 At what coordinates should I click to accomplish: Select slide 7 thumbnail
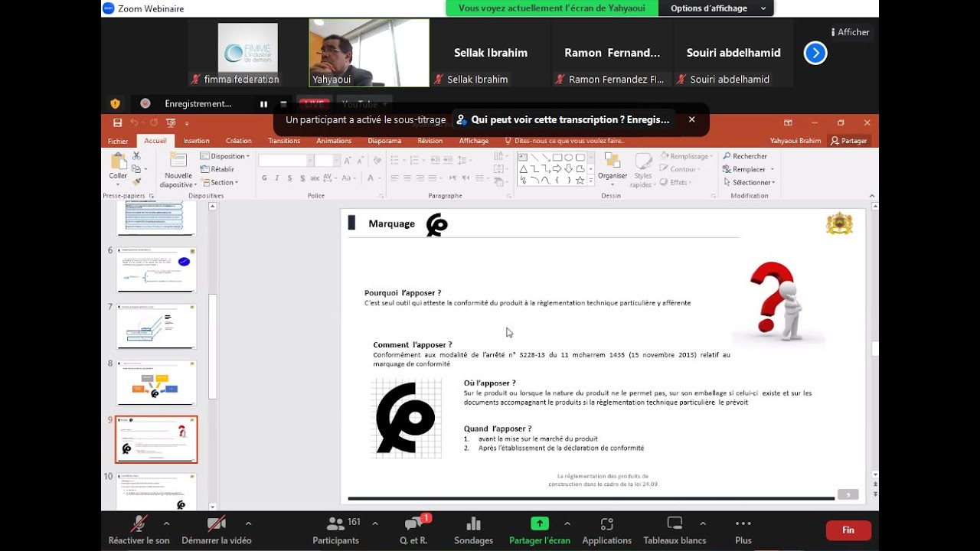click(156, 326)
